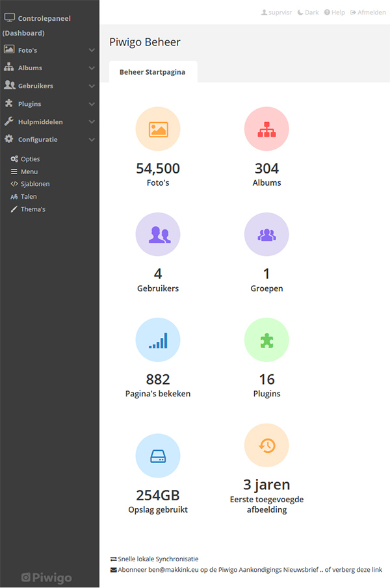390x588 pixels.
Task: Click the Menu hamburger icon in submenu
Action: pos(14,172)
